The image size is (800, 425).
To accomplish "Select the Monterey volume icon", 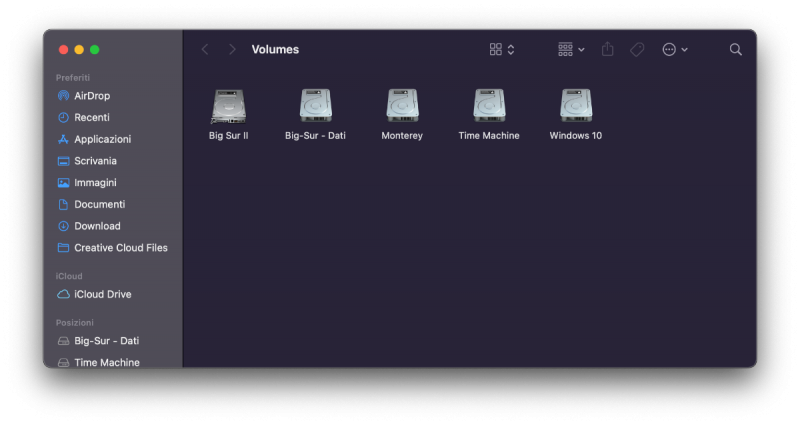I will [402, 106].
